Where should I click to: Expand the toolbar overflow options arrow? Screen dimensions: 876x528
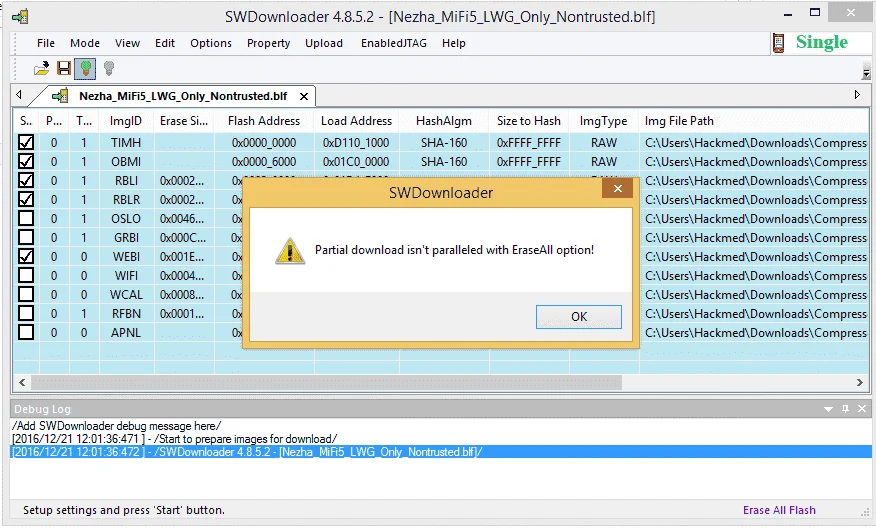866,73
